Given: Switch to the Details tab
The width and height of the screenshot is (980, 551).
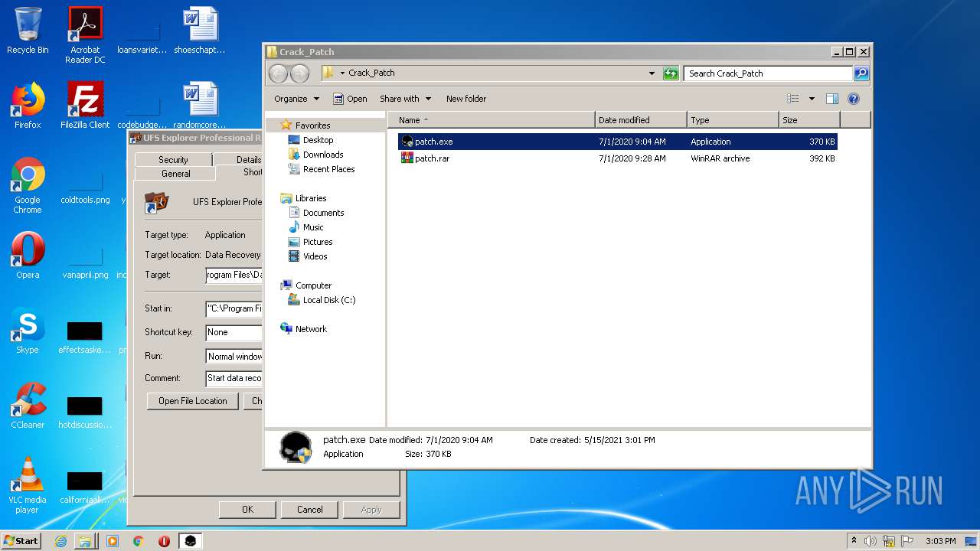Looking at the screenshot, I should tap(239, 159).
